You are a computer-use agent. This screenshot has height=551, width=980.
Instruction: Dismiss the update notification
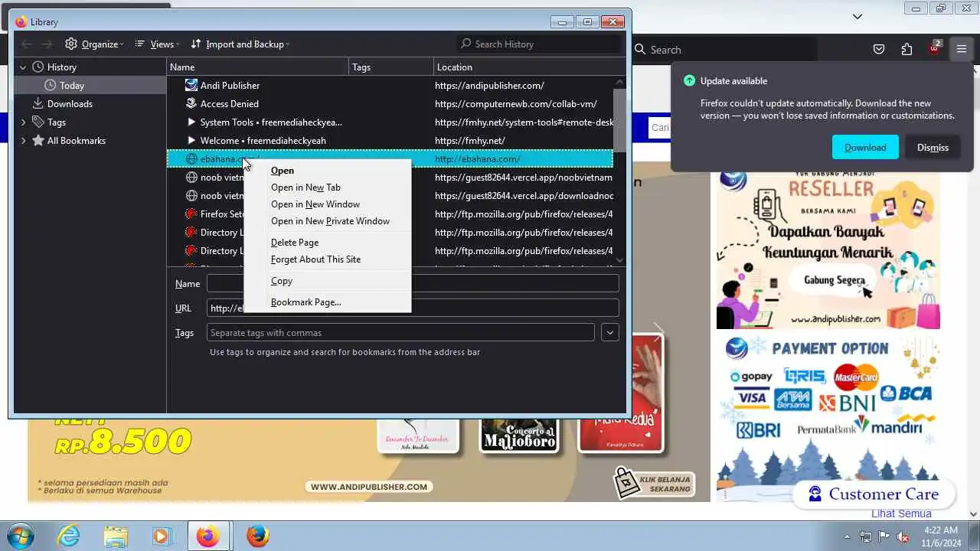pyautogui.click(x=933, y=148)
